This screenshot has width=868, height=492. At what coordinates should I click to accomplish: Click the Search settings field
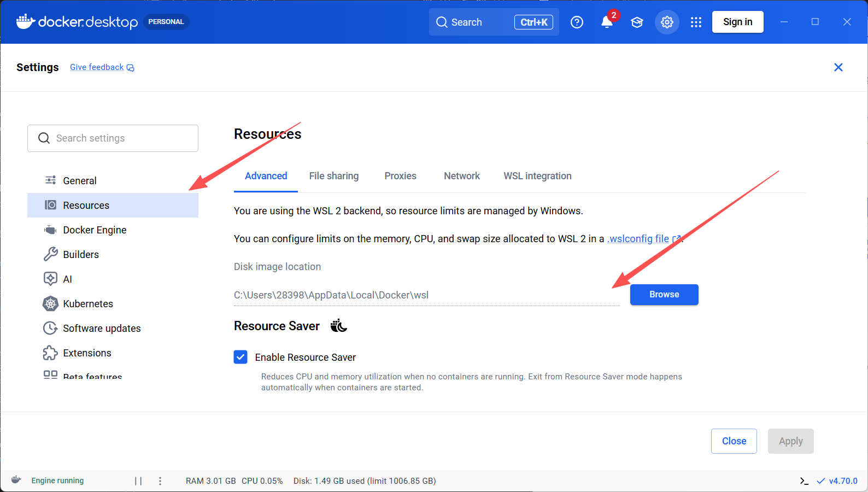[113, 138]
